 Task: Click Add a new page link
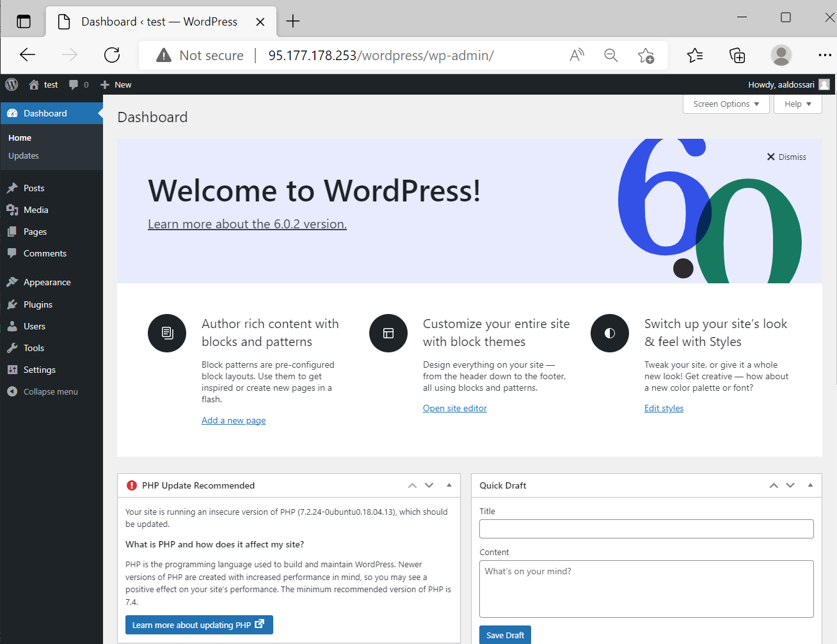click(x=234, y=420)
